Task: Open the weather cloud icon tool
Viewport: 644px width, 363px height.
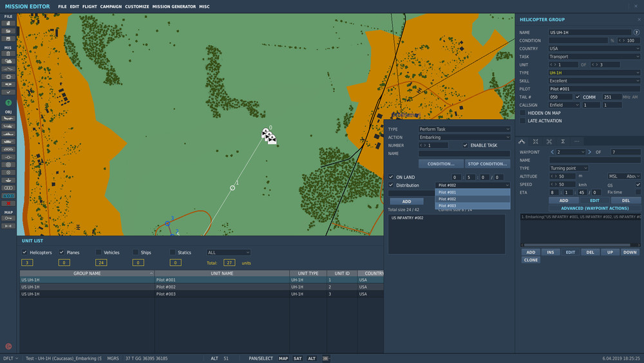Action: (x=8, y=61)
